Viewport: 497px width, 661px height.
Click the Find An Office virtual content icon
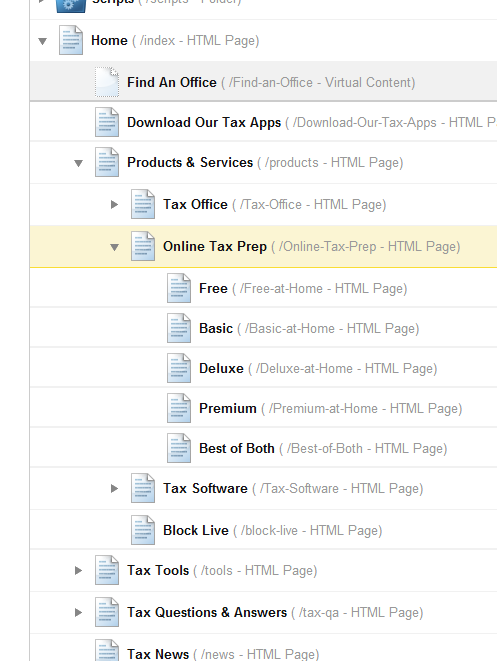click(x=107, y=82)
